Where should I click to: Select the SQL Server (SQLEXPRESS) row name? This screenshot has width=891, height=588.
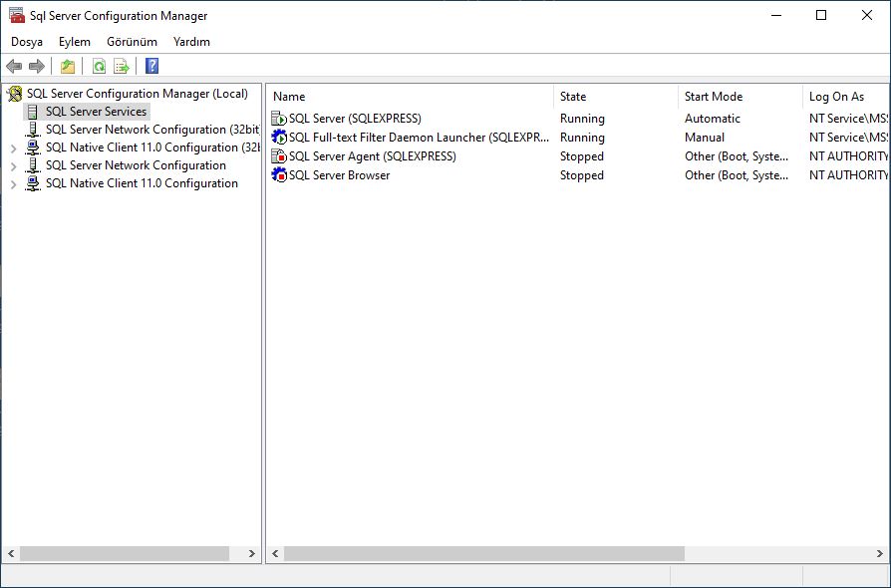pyautogui.click(x=355, y=119)
